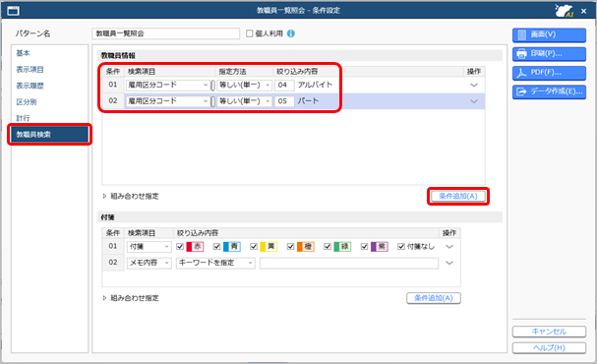Open 検索項目 dropdown in condition row 01
This screenshot has width=597, height=364.
[167, 85]
